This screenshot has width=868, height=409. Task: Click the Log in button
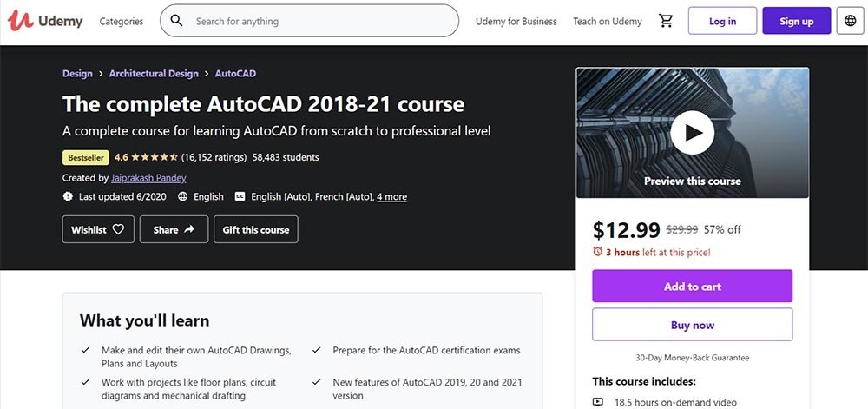click(722, 21)
